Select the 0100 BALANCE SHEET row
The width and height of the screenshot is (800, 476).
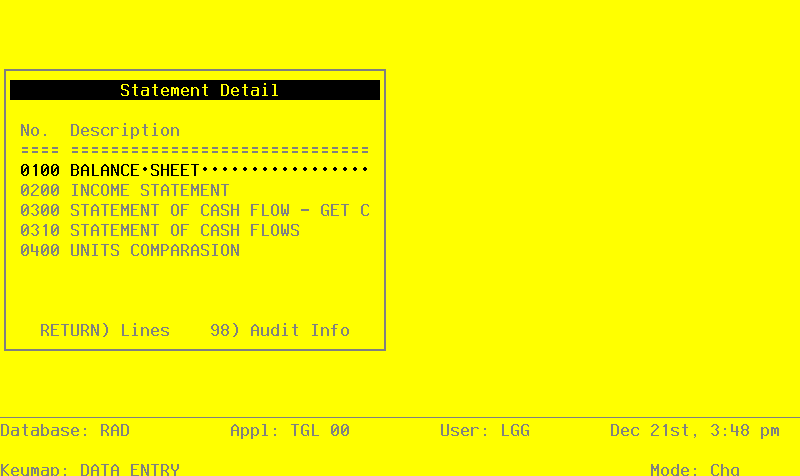[x=194, y=170]
